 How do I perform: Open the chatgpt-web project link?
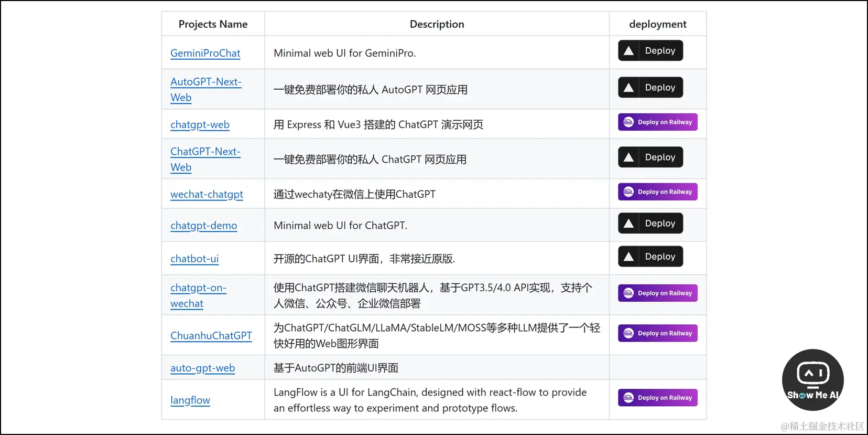(x=200, y=124)
